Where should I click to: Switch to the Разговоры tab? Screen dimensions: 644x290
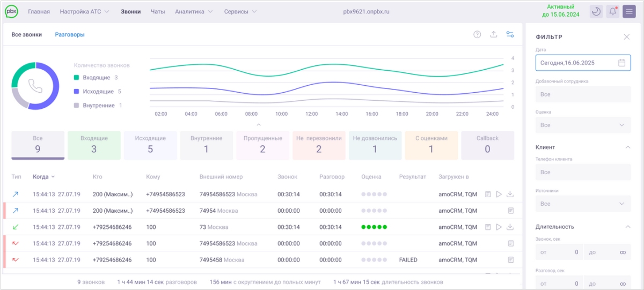[x=70, y=34]
